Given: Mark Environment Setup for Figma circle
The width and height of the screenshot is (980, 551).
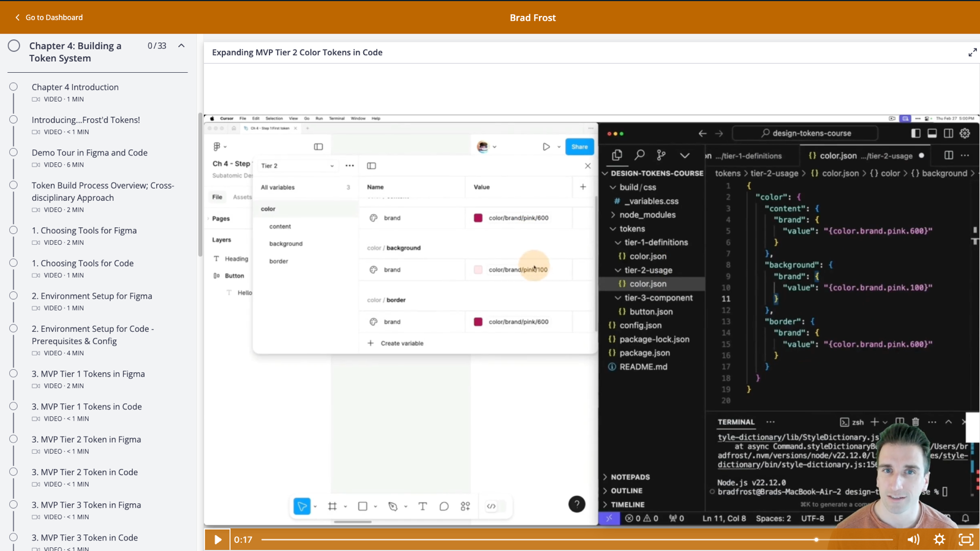Looking at the screenshot, I should (x=13, y=296).
